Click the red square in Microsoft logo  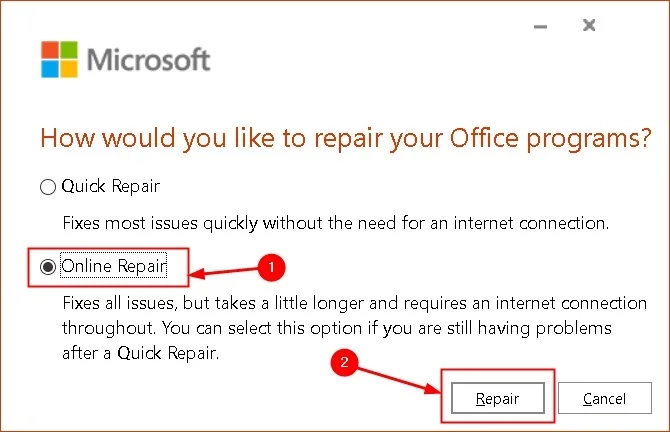[49, 49]
